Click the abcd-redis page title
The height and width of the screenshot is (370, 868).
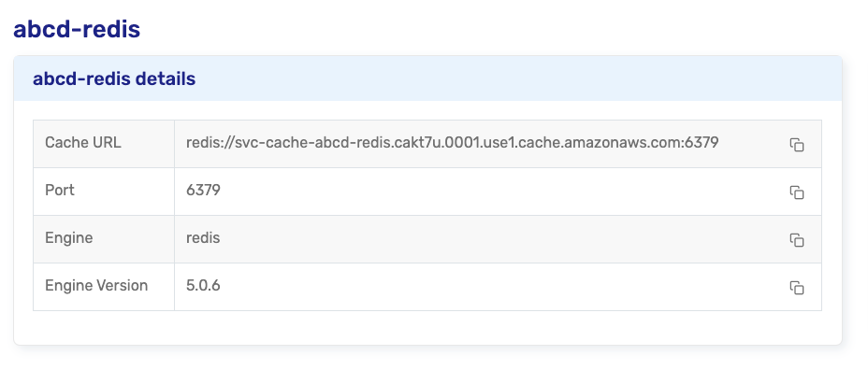pos(77,29)
